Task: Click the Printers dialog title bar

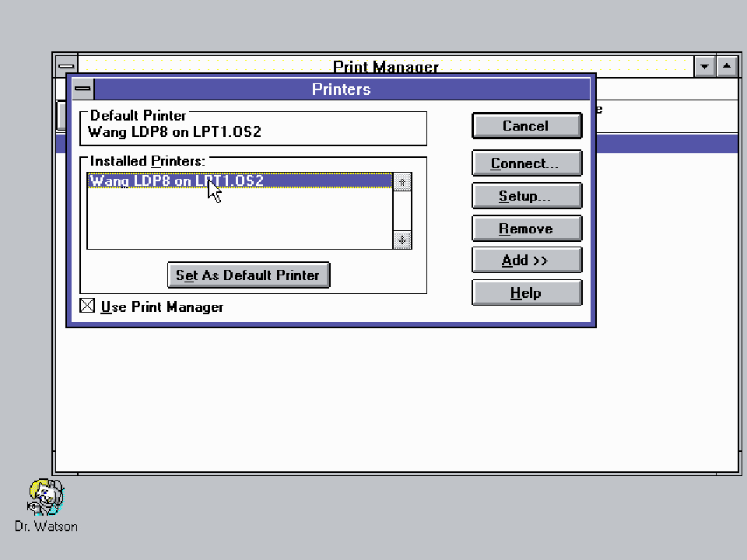Action: (342, 89)
